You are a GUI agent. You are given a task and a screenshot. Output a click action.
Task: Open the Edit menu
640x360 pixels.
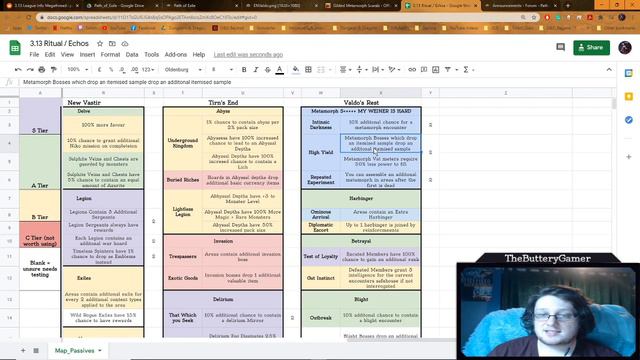(50, 55)
